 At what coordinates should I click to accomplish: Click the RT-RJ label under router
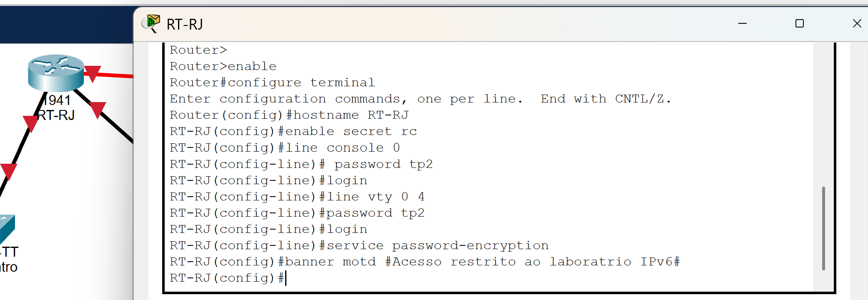(x=56, y=115)
